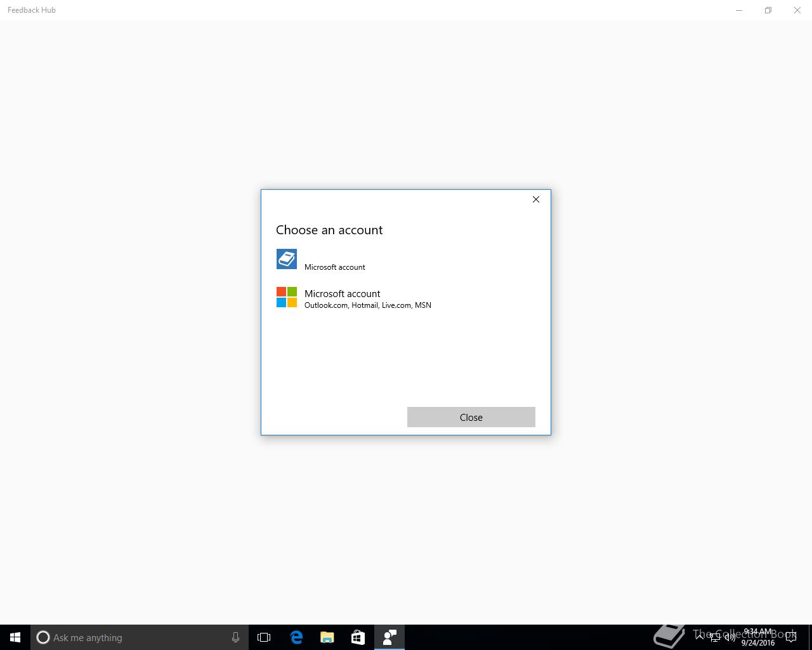Choose the four-color Microsoft logo account option
The image size is (812, 650).
click(406, 297)
